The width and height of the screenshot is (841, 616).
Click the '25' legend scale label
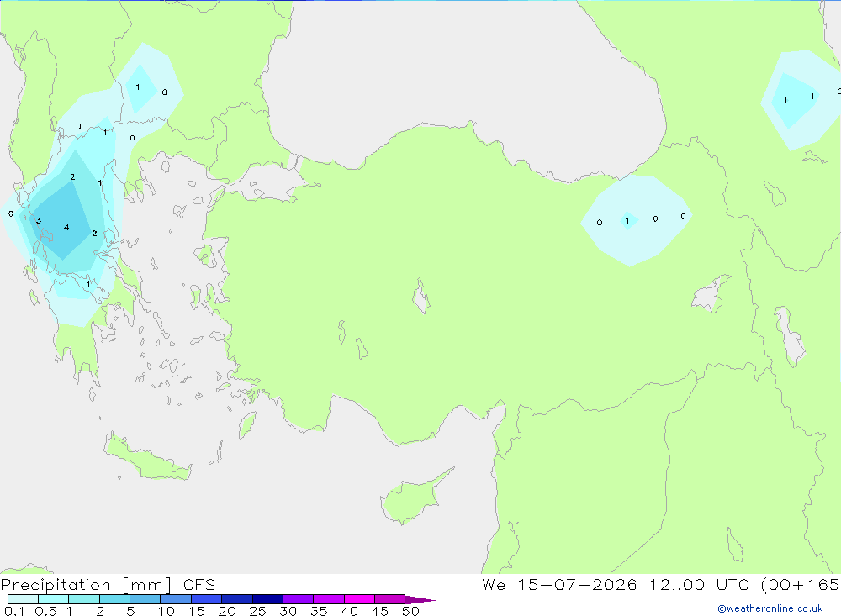[x=257, y=611]
